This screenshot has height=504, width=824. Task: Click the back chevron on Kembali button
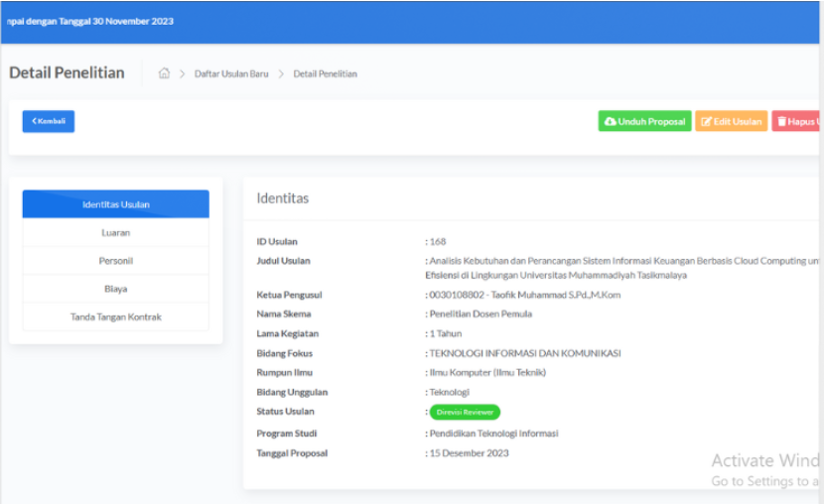34,121
